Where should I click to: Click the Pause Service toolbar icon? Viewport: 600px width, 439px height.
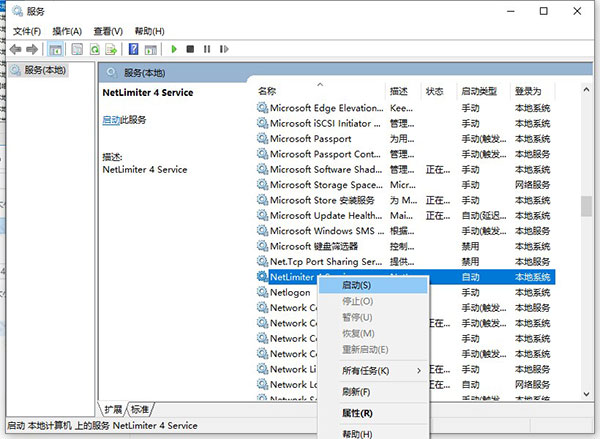tap(206, 49)
